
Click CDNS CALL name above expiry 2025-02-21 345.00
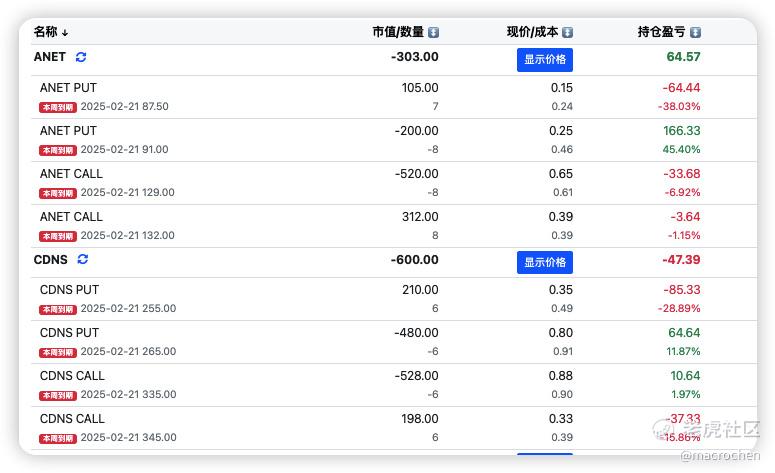point(72,419)
